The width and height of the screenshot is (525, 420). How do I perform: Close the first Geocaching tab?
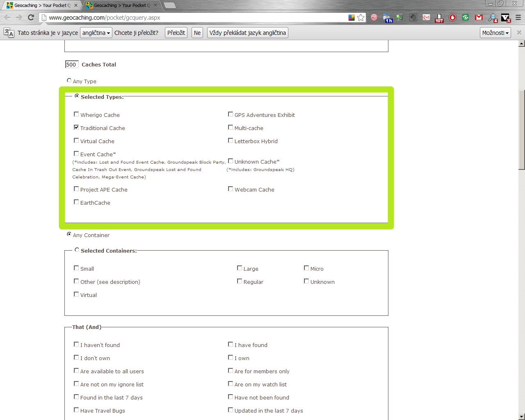point(76,5)
